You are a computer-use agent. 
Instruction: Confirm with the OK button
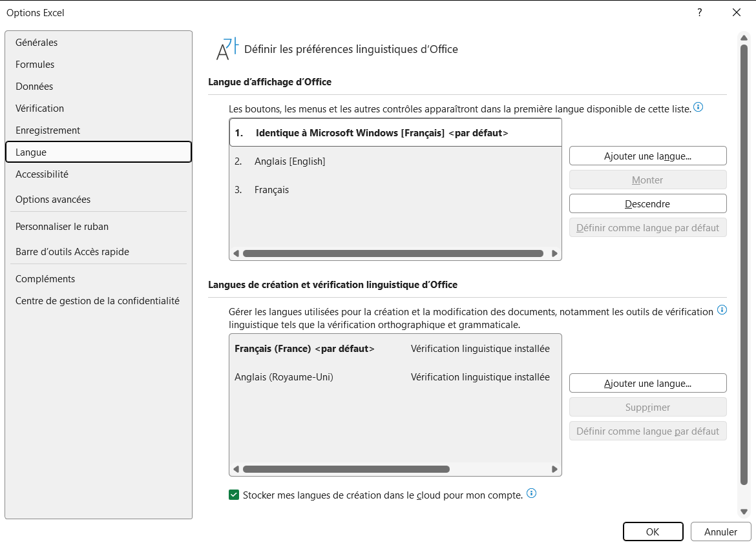point(653,532)
